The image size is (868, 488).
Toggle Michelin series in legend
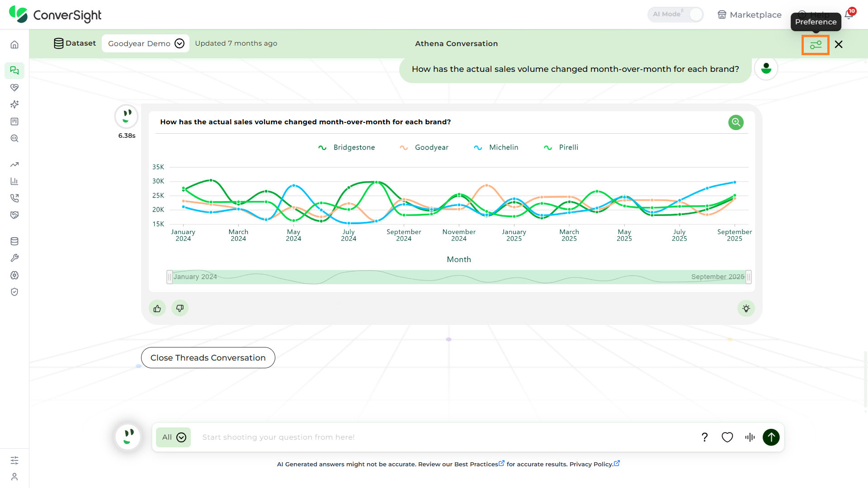pyautogui.click(x=496, y=147)
